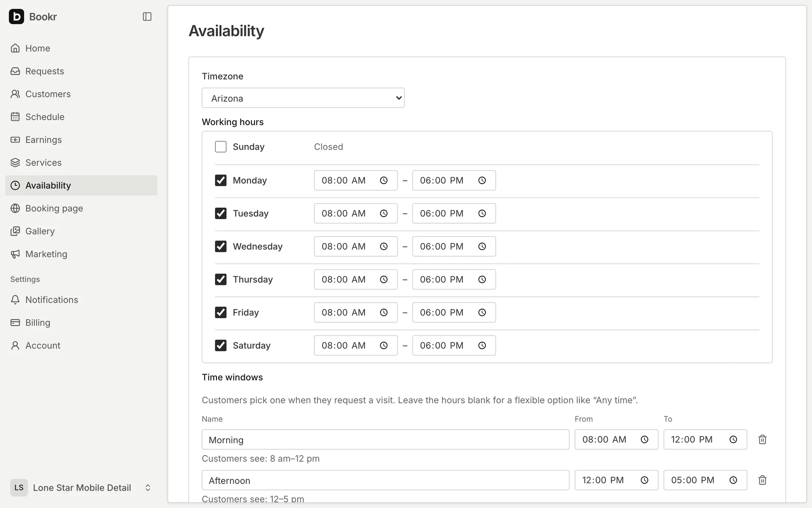Enable the Sunday checkbox

221,147
